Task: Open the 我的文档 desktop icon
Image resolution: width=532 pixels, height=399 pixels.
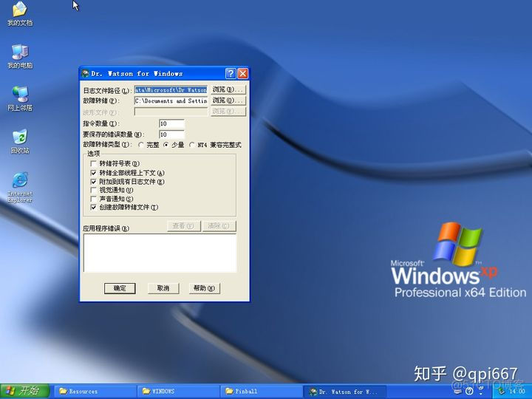Action: 20,13
